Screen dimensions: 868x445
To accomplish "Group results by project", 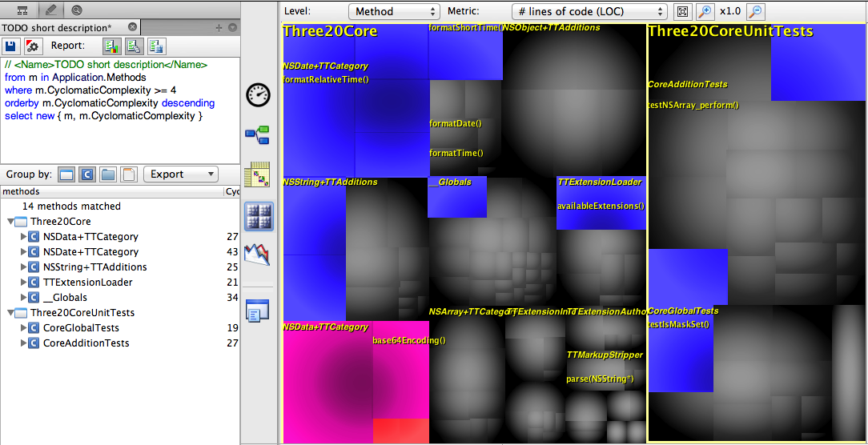I will [66, 175].
